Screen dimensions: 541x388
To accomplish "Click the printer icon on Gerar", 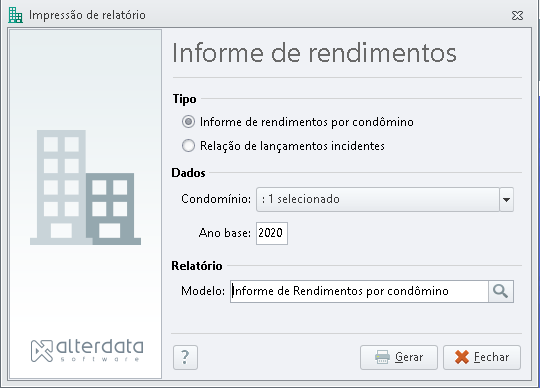I will pos(382,357).
